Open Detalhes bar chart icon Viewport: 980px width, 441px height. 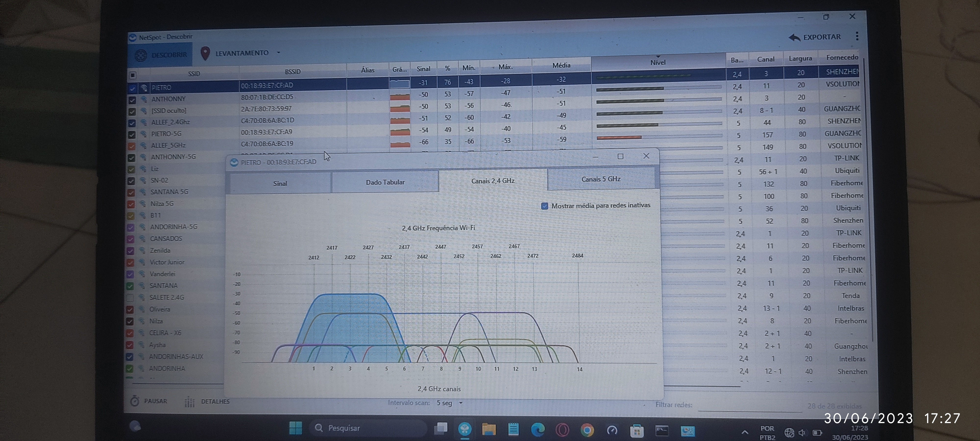coord(189,401)
